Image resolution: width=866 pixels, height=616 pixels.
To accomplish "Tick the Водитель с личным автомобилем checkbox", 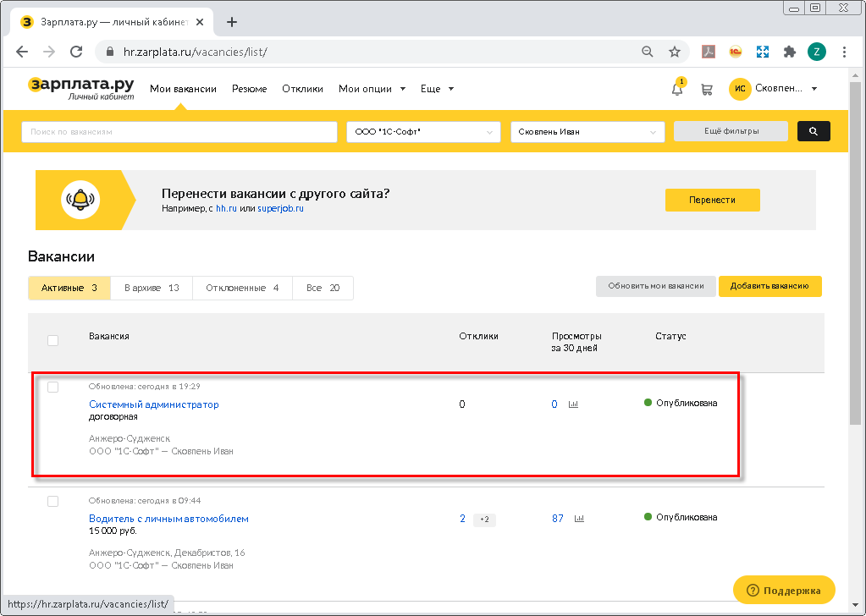I will coord(52,501).
